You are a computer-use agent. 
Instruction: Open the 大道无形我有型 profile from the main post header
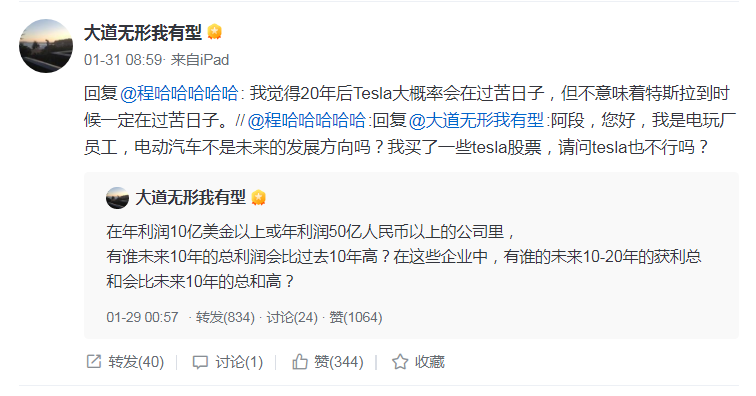143,33
